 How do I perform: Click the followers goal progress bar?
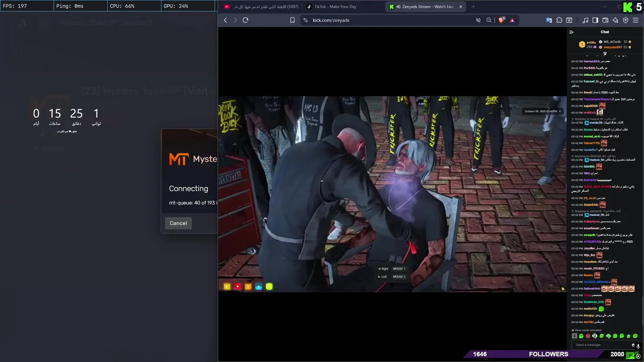pos(549,354)
